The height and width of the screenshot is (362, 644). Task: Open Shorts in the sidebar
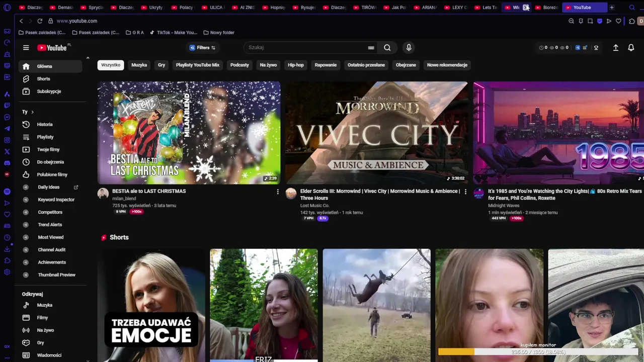50,79
